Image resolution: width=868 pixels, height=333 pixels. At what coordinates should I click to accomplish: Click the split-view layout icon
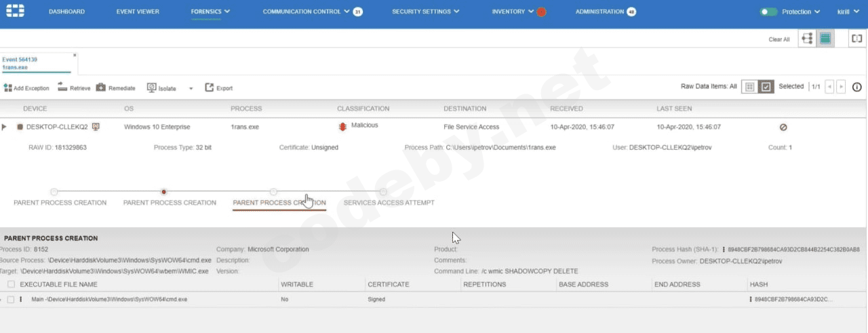click(857, 39)
